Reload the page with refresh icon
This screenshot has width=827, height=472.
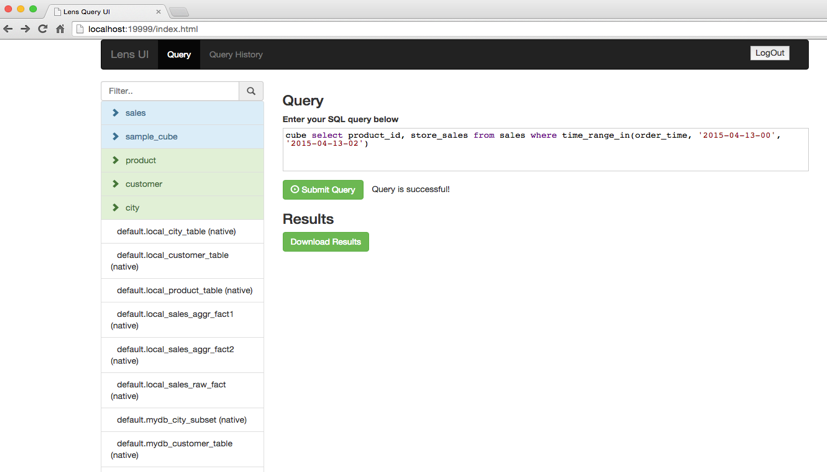(x=43, y=29)
